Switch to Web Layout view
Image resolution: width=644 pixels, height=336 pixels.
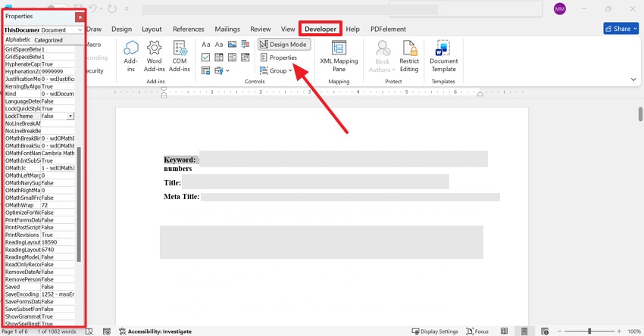545,331
